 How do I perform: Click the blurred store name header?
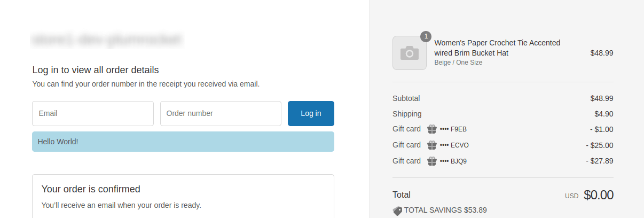(x=107, y=39)
